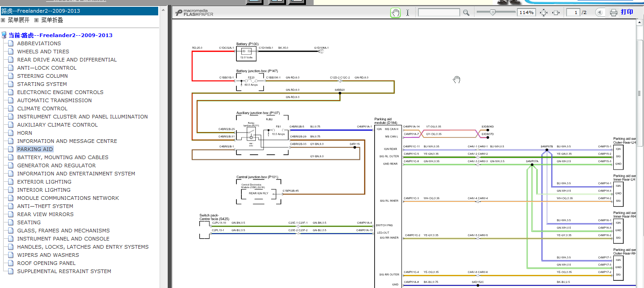Click Switch pack-Centre facia (S425) label
The height and width of the screenshot is (288, 644).
[214, 217]
